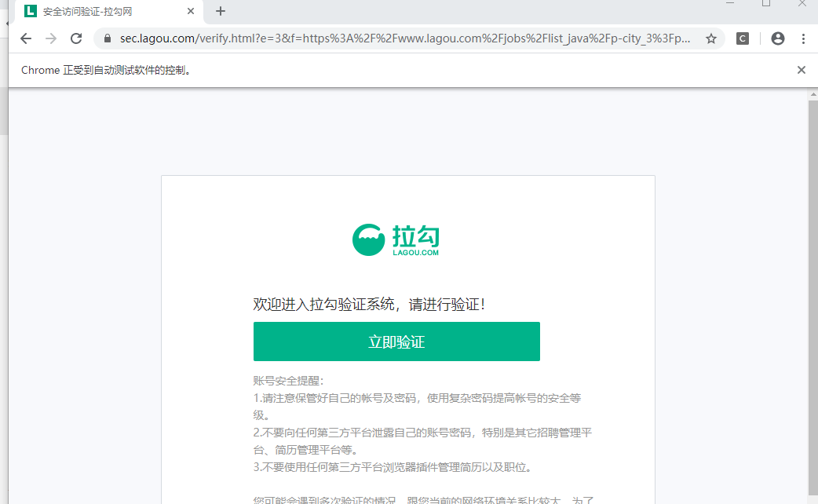Open the Chrome profile avatar

pos(778,38)
